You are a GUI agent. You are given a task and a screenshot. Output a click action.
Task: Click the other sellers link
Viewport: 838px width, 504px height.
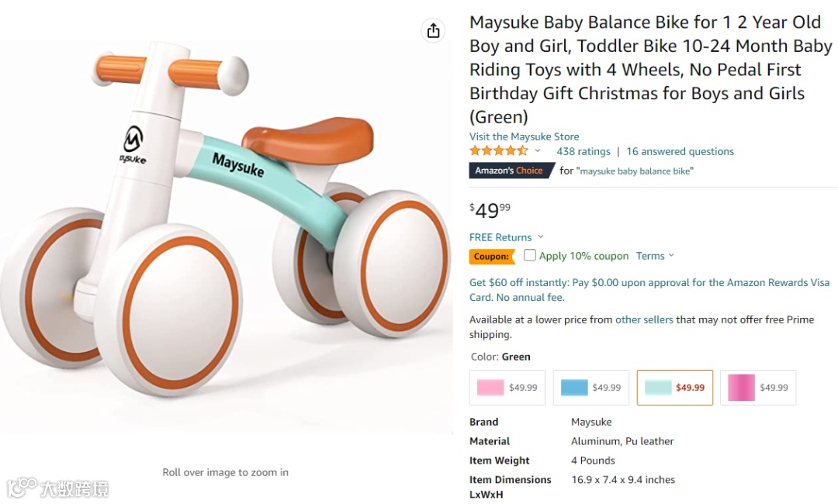pos(644,319)
